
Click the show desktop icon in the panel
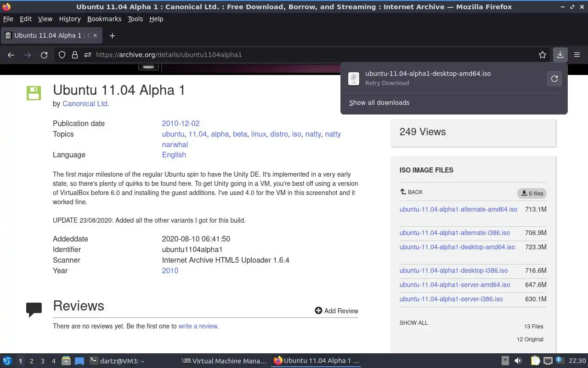point(79,361)
